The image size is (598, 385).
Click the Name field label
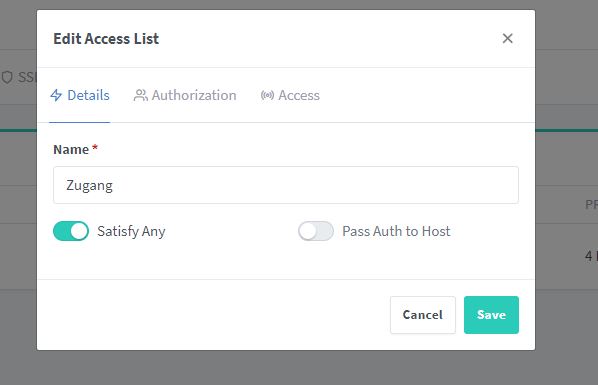pos(71,150)
